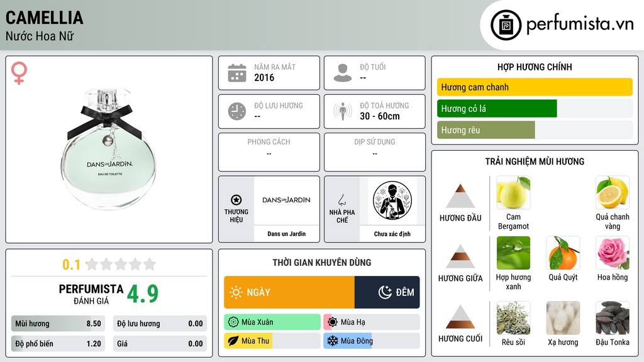Click the nose icon above Nhà pha chế
The height and width of the screenshot is (362, 644).
point(341,200)
